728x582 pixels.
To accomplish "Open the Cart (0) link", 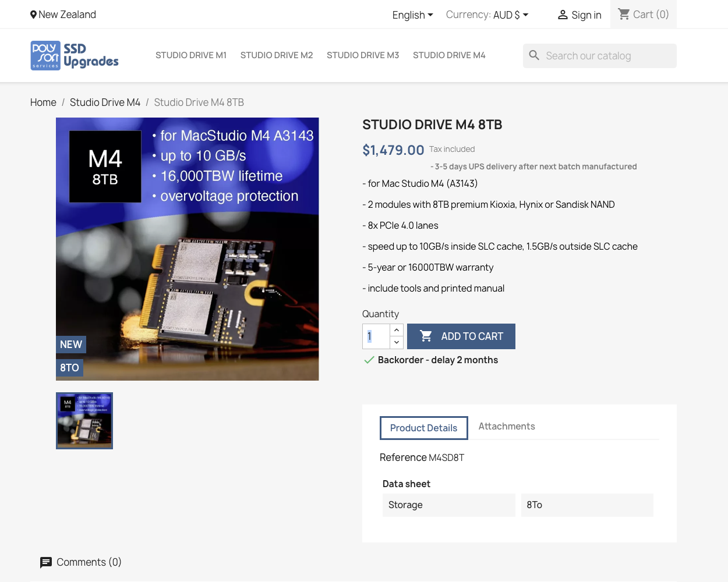I will [644, 15].
